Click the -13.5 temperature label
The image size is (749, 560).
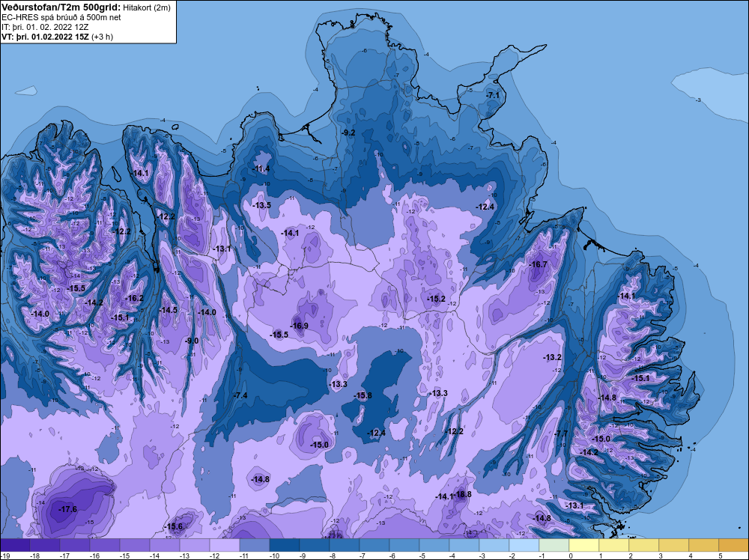(261, 205)
